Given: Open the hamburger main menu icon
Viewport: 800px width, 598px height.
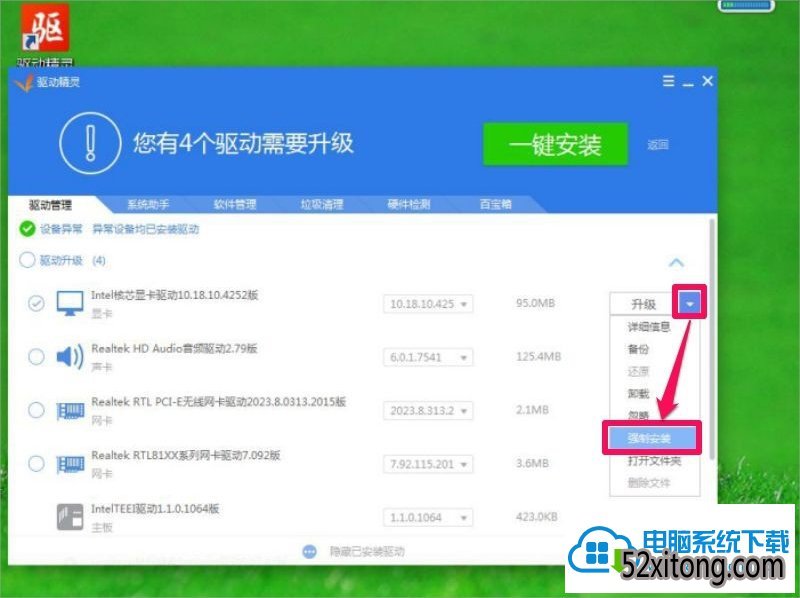Looking at the screenshot, I should tap(668, 81).
